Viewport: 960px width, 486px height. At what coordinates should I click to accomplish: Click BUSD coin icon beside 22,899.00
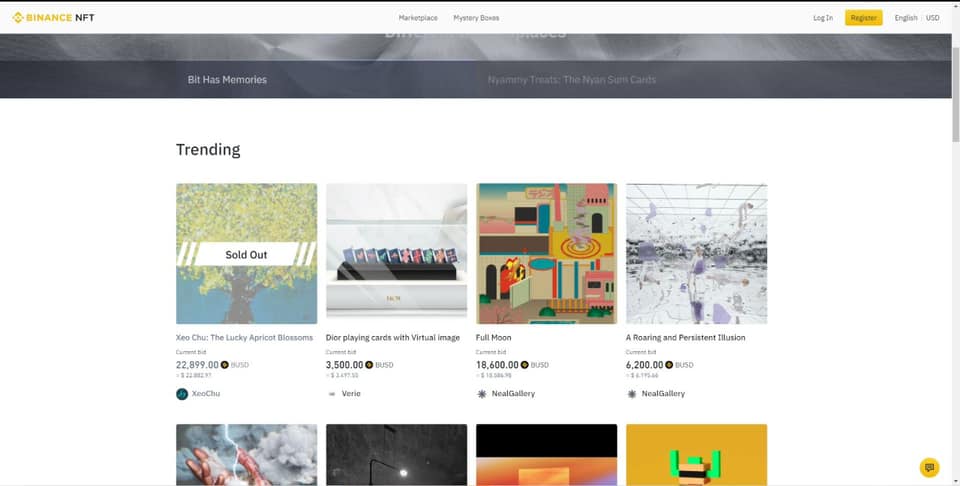click(224, 365)
